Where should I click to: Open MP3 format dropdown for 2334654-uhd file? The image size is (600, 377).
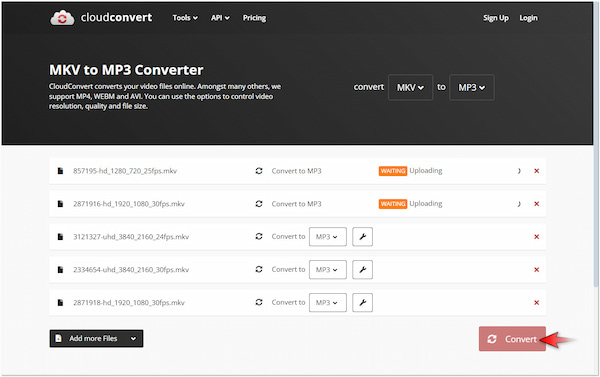tap(328, 269)
